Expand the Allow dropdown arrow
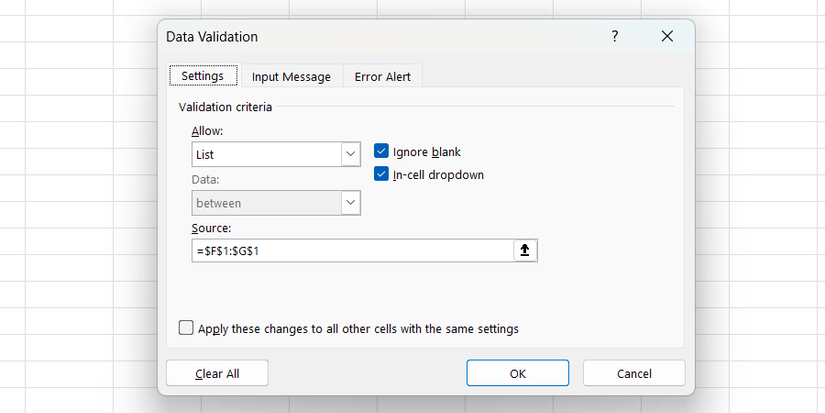 point(350,154)
